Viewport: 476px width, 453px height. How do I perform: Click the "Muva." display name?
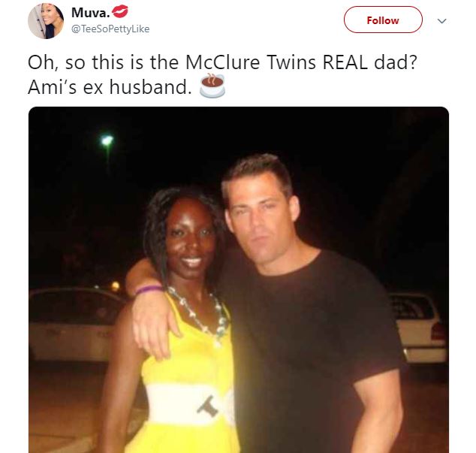tap(90, 13)
